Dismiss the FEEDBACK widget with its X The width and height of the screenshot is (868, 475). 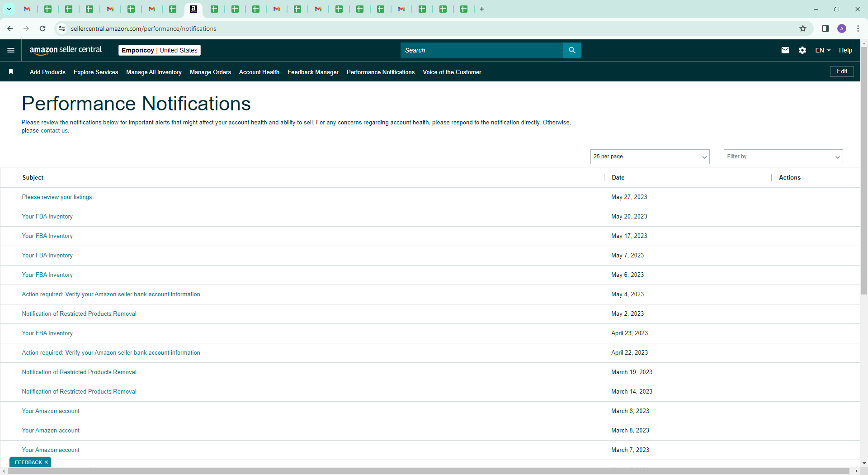(x=46, y=462)
